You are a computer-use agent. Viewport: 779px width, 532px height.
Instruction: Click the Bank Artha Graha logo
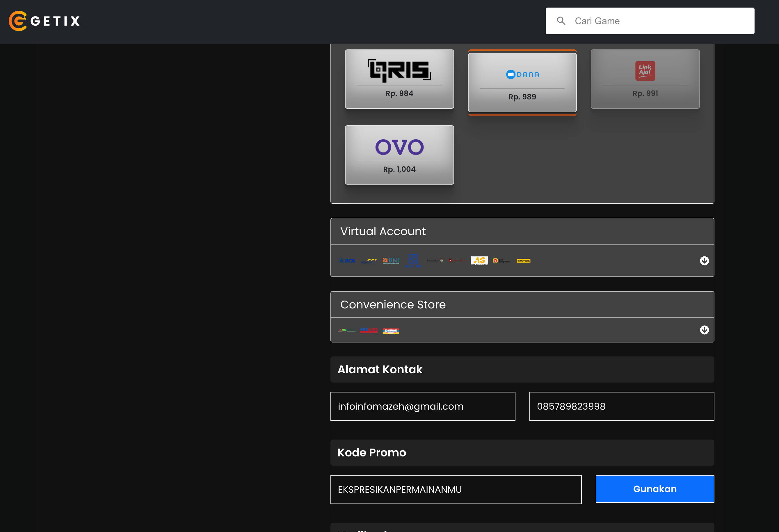point(479,261)
